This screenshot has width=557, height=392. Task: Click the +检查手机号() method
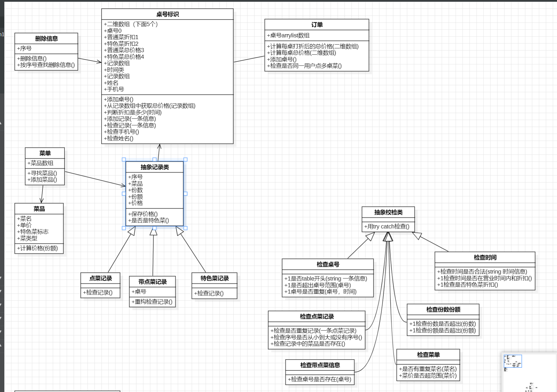(121, 132)
